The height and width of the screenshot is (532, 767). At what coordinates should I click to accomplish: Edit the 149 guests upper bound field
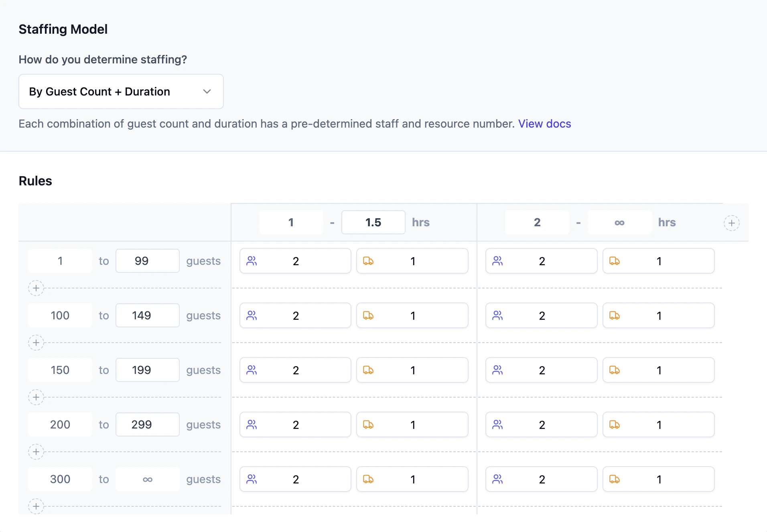click(147, 315)
